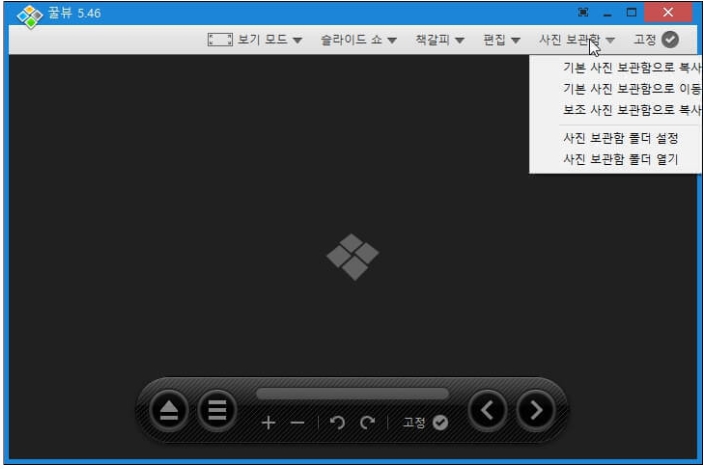Zoom in with the plus icon
Image resolution: width=706 pixels, height=469 pixels.
coord(268,423)
